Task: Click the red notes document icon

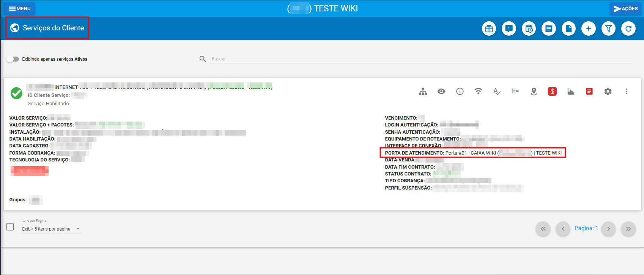Action: (589, 92)
